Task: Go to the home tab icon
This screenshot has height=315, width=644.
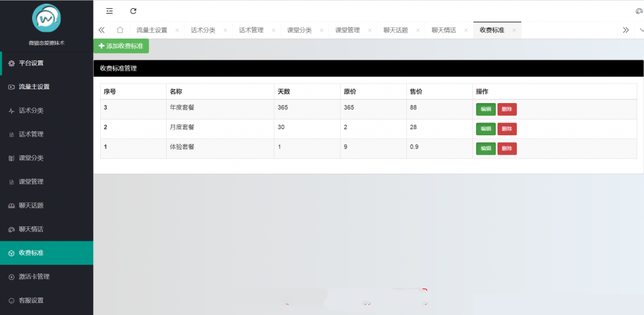Action: tap(119, 30)
